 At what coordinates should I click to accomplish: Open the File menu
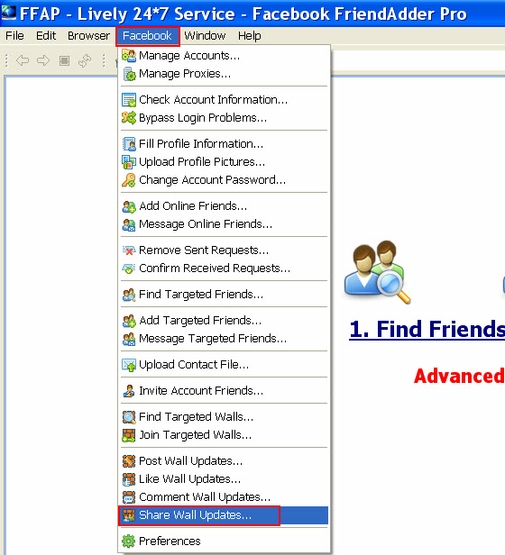click(15, 36)
